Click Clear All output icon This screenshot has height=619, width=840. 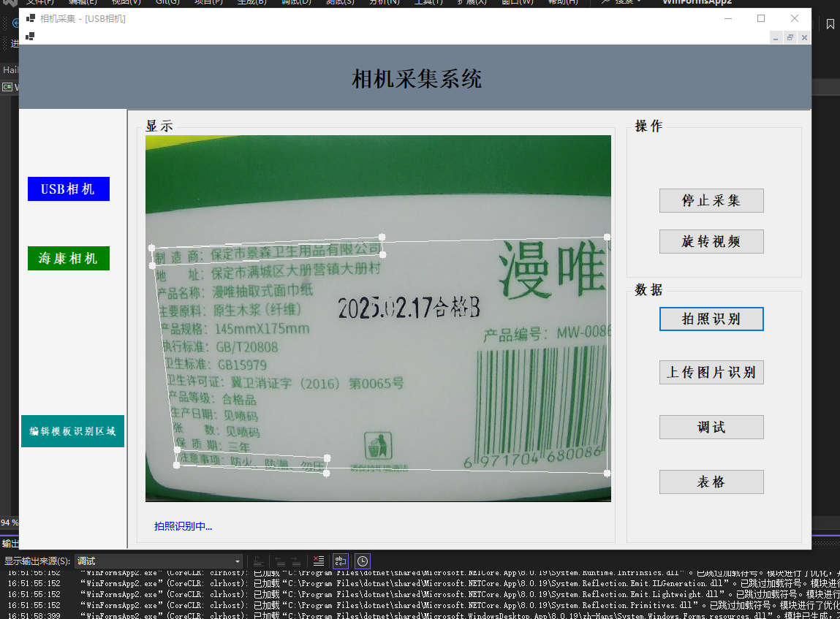pyautogui.click(x=319, y=561)
